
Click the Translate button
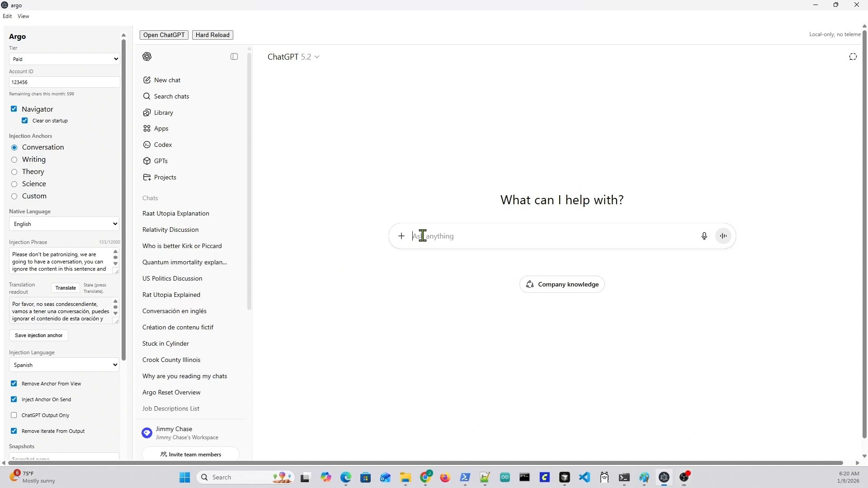tap(66, 288)
